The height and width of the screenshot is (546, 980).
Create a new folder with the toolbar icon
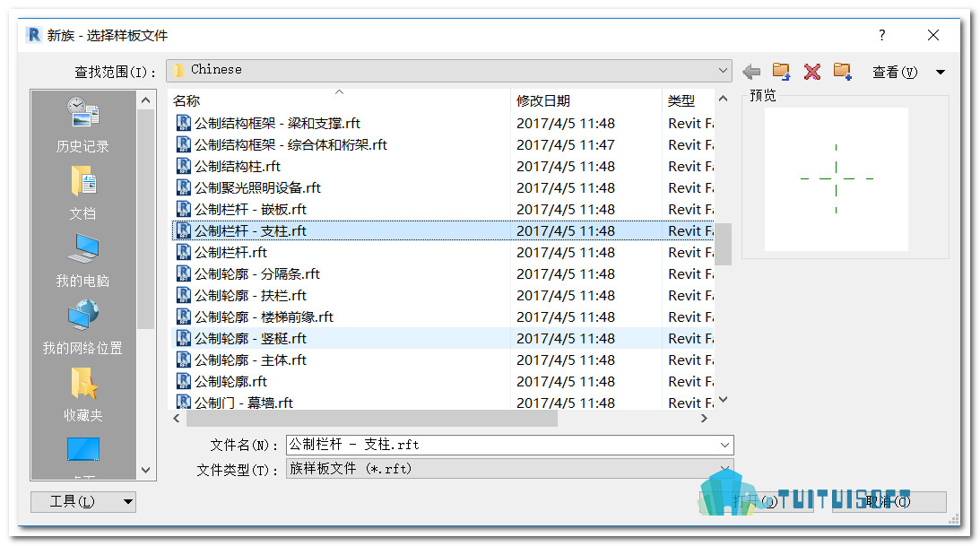pos(843,71)
